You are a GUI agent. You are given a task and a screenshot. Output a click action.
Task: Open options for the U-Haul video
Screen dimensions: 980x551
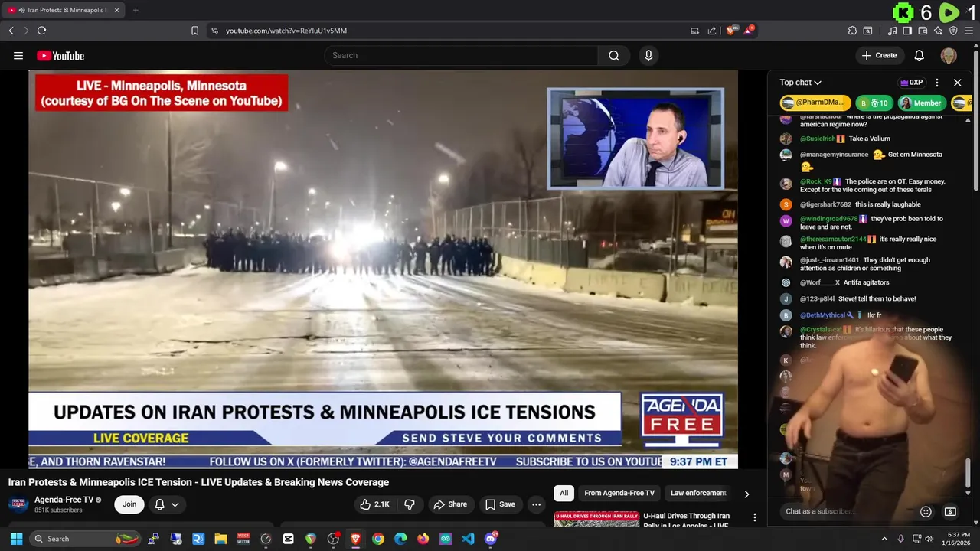tap(754, 518)
